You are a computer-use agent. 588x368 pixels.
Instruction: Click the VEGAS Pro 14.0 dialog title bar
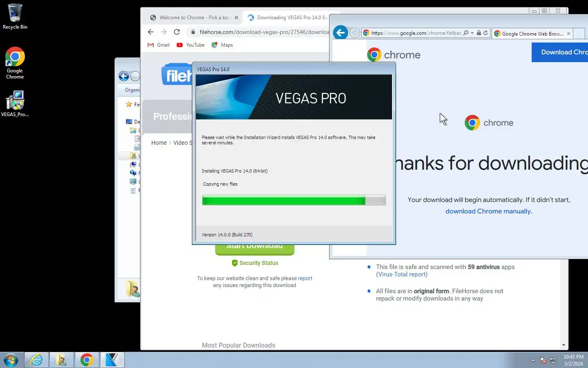[294, 69]
